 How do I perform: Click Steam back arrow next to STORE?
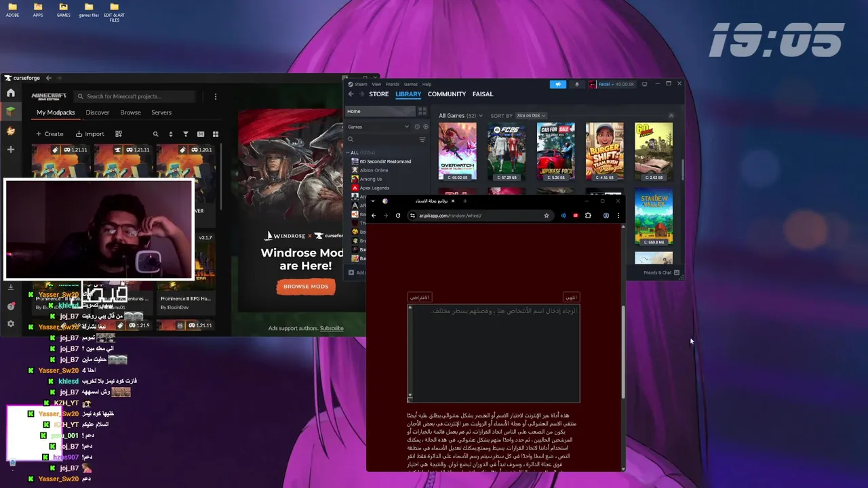(351, 94)
